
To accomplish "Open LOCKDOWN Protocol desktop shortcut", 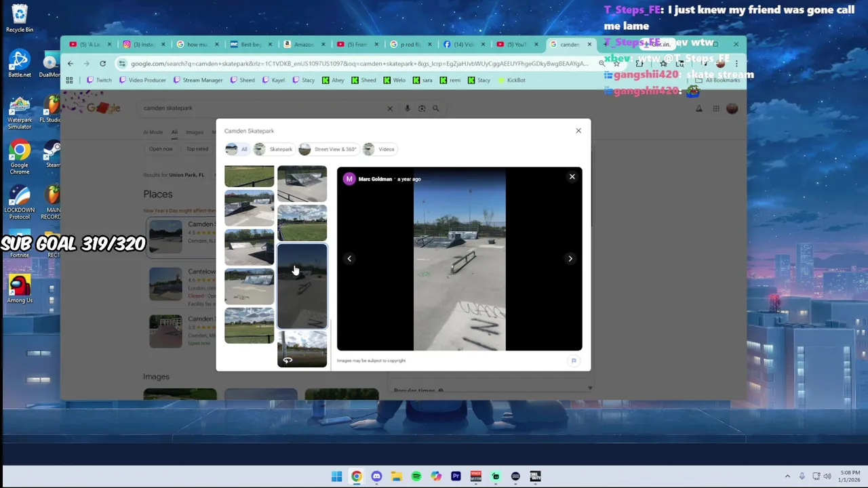I will (x=20, y=203).
